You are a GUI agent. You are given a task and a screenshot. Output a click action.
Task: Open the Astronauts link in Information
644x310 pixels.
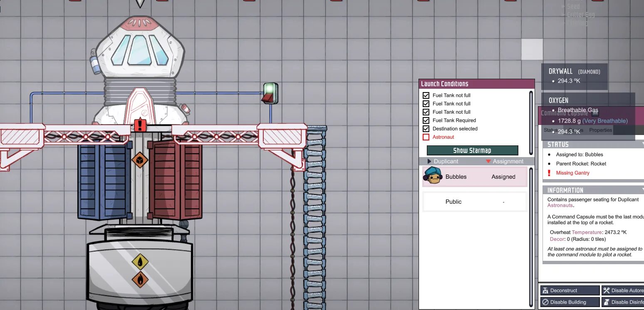click(560, 205)
